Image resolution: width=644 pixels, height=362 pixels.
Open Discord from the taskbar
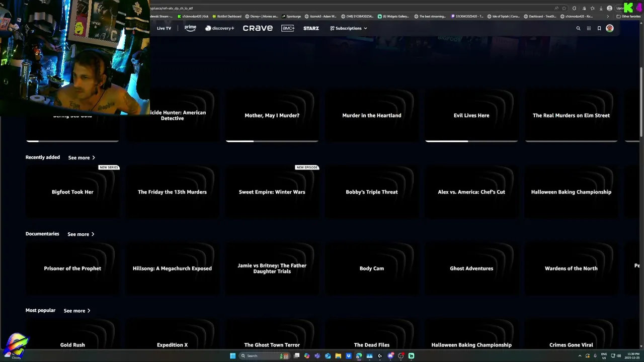(x=390, y=355)
